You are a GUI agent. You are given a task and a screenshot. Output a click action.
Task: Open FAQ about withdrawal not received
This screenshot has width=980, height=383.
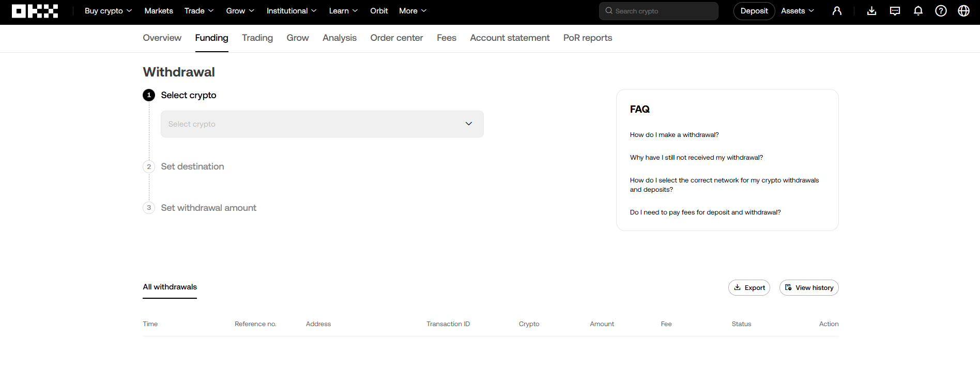[696, 158]
